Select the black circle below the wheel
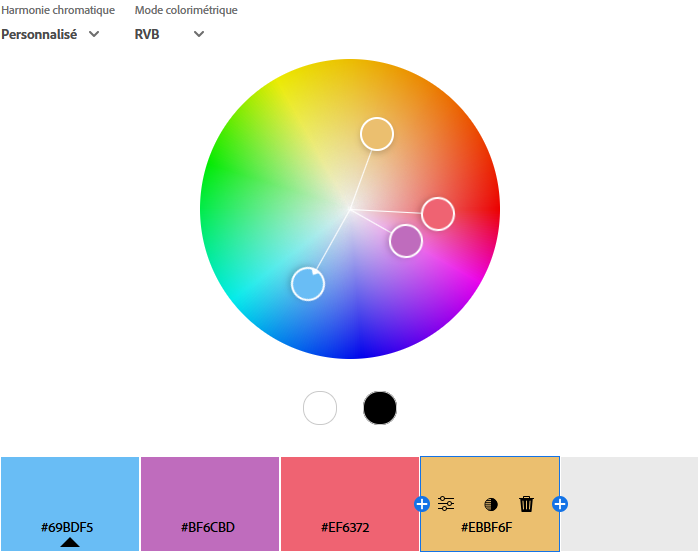 click(380, 408)
